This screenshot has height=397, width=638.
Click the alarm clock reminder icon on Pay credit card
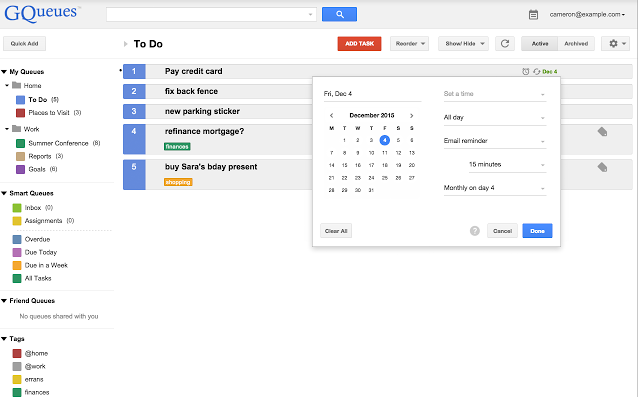(525, 72)
